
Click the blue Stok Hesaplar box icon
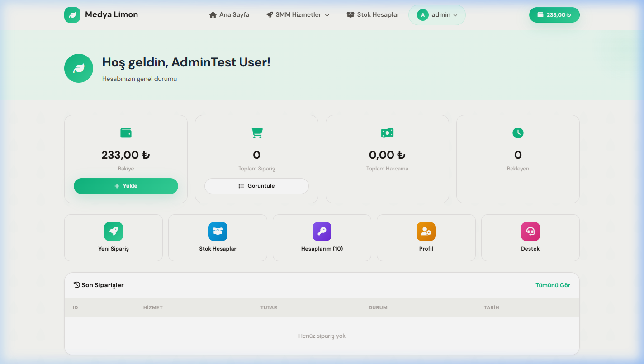pyautogui.click(x=218, y=232)
